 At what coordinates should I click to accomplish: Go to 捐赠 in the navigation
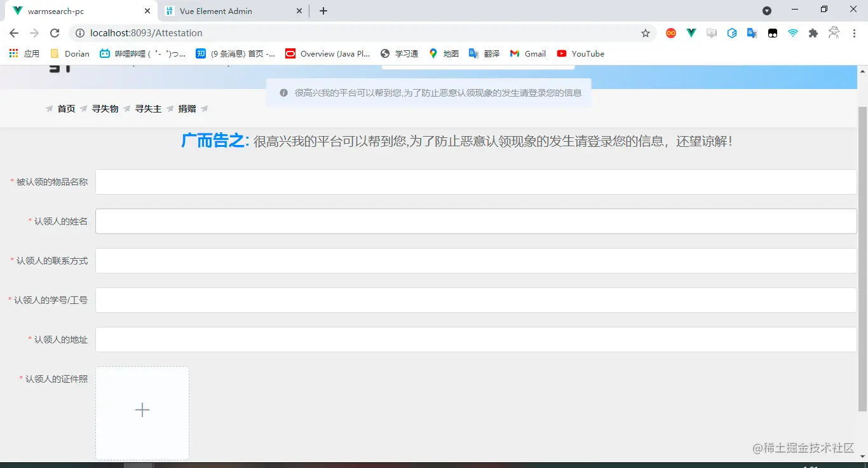coord(187,109)
